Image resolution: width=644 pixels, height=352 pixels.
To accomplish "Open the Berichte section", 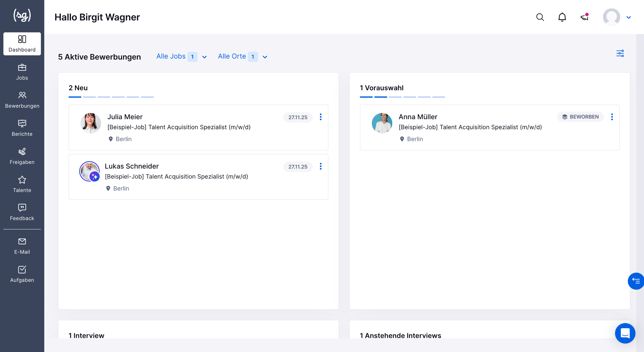I will pos(22,128).
